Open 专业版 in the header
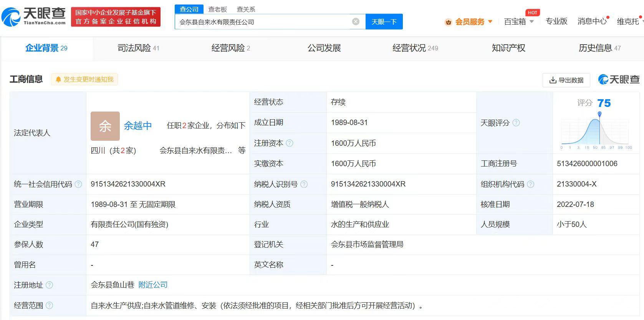644x320 pixels. [x=556, y=21]
